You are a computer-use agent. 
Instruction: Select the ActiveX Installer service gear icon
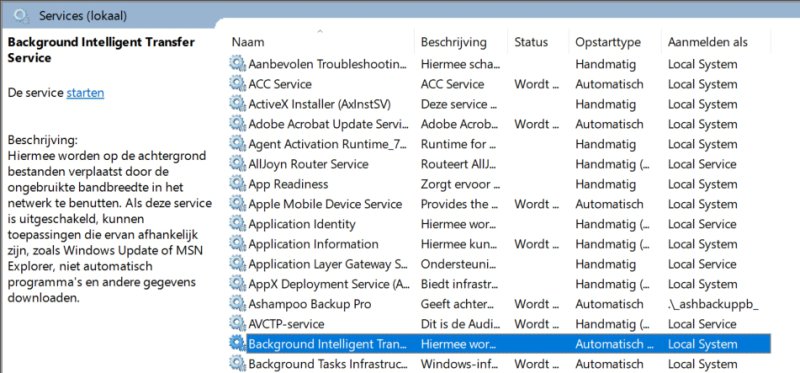pyautogui.click(x=237, y=104)
